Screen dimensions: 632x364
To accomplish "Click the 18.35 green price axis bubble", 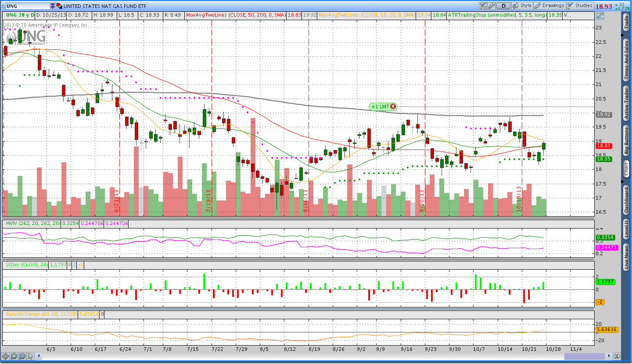I will [x=603, y=159].
